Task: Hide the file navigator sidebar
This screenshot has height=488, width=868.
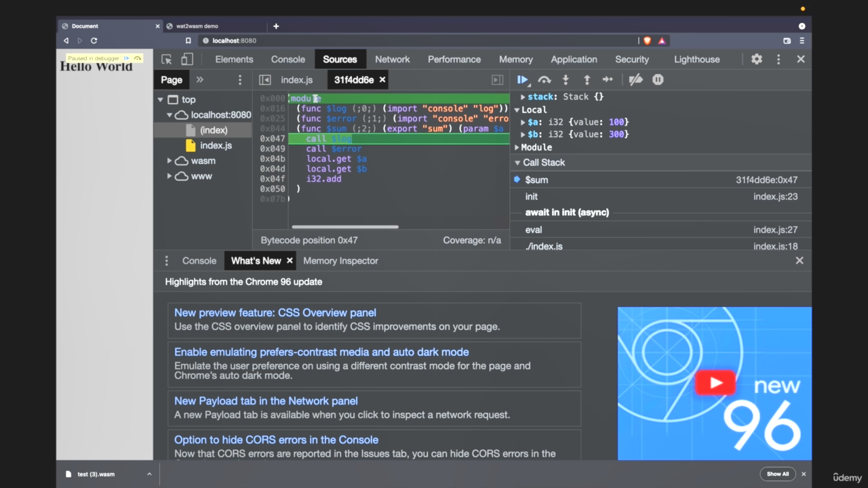Action: click(x=265, y=80)
